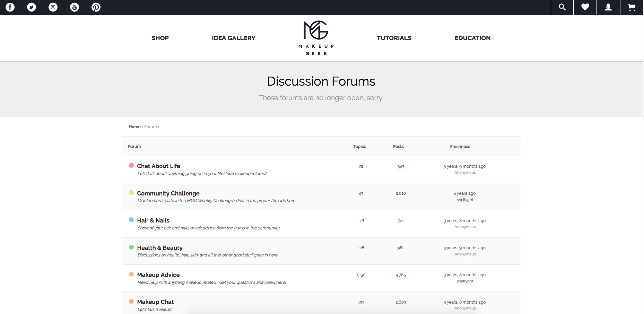Click '3 years, 8 months ago' for Hair & Nails
This screenshot has width=644, height=314.
pos(464,221)
